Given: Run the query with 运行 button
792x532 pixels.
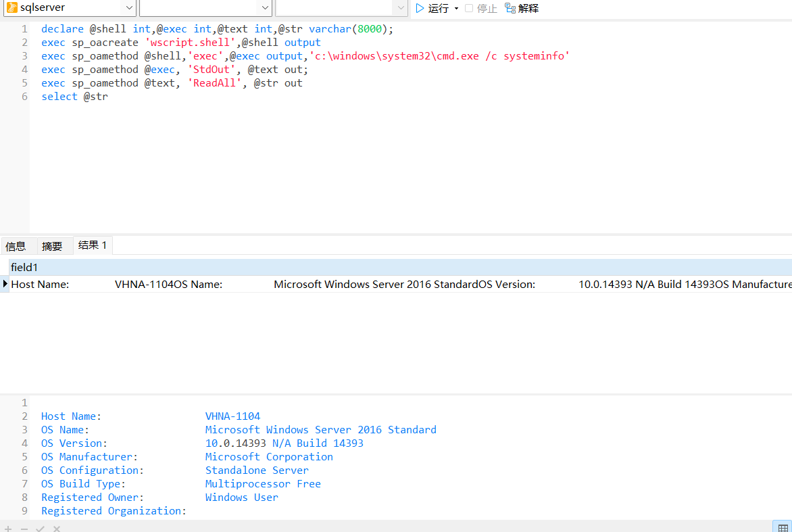Looking at the screenshot, I should (432, 8).
